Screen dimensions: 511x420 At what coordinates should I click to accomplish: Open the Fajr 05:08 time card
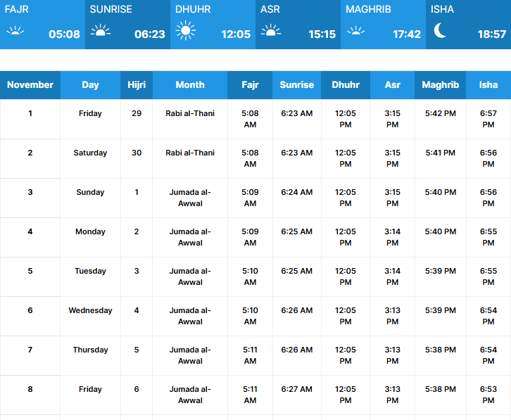tap(42, 25)
